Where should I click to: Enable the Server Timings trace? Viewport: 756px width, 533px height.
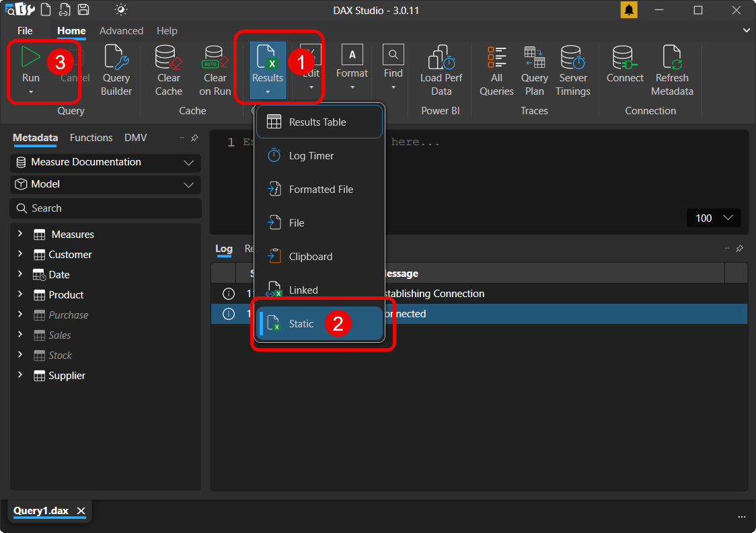[573, 71]
